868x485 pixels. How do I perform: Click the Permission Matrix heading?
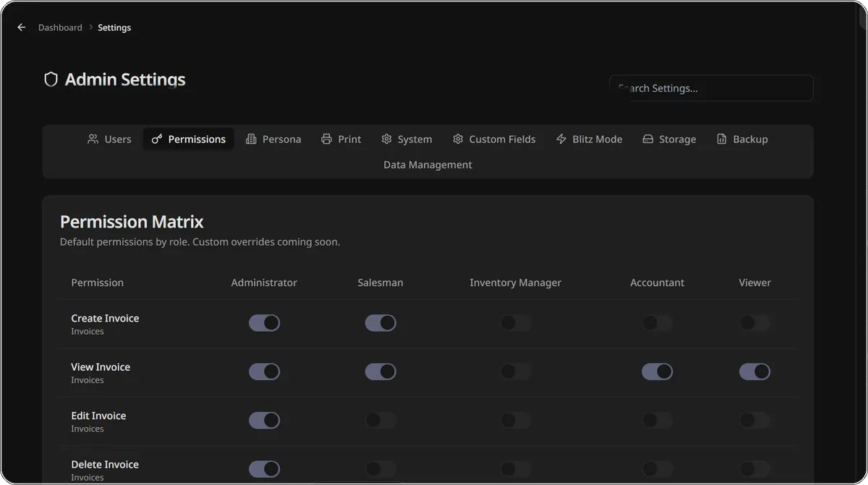(x=132, y=221)
